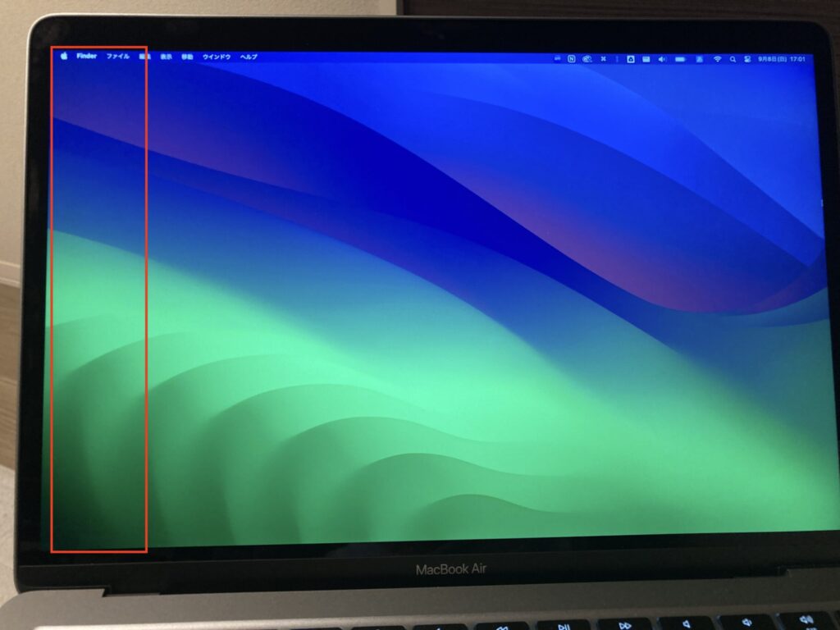Open Spotlight search magnifier
This screenshot has width=840, height=630.
point(733,59)
